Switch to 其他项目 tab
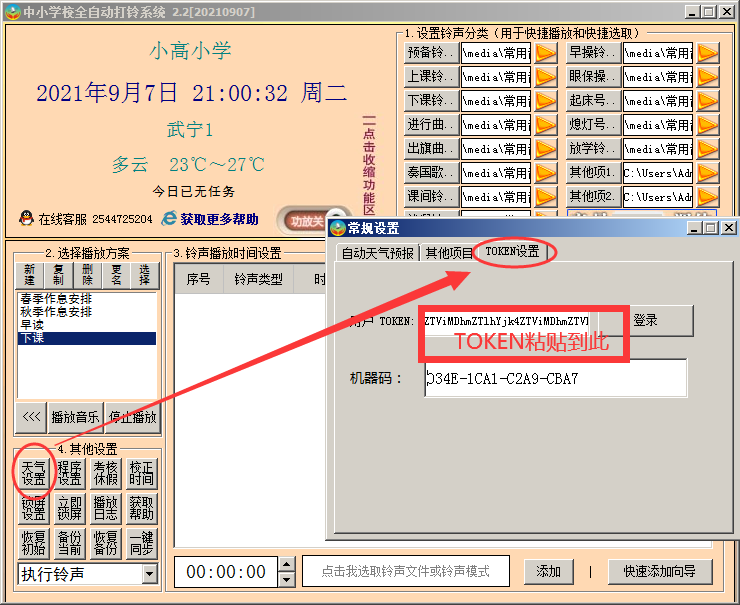Screen dimensions: 740x605 point(448,253)
